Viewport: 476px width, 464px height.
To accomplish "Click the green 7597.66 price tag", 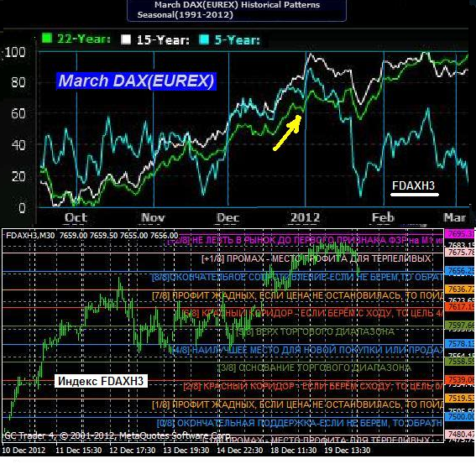I will click(x=460, y=326).
